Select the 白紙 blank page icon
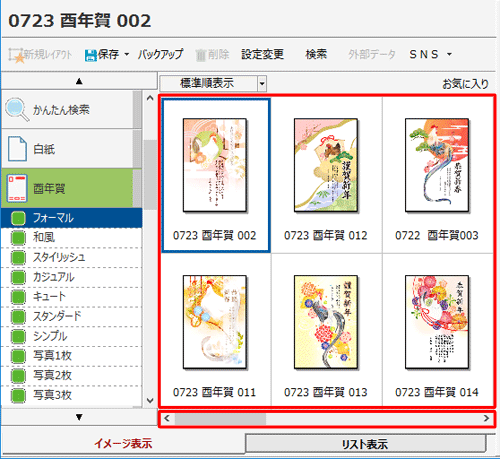The height and width of the screenshot is (459, 500). [x=17, y=149]
